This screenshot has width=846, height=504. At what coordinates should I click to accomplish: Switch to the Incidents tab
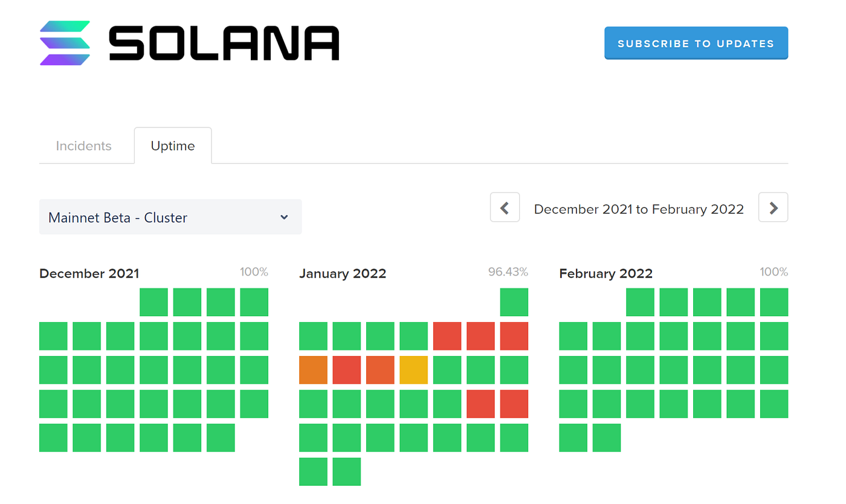tap(83, 146)
